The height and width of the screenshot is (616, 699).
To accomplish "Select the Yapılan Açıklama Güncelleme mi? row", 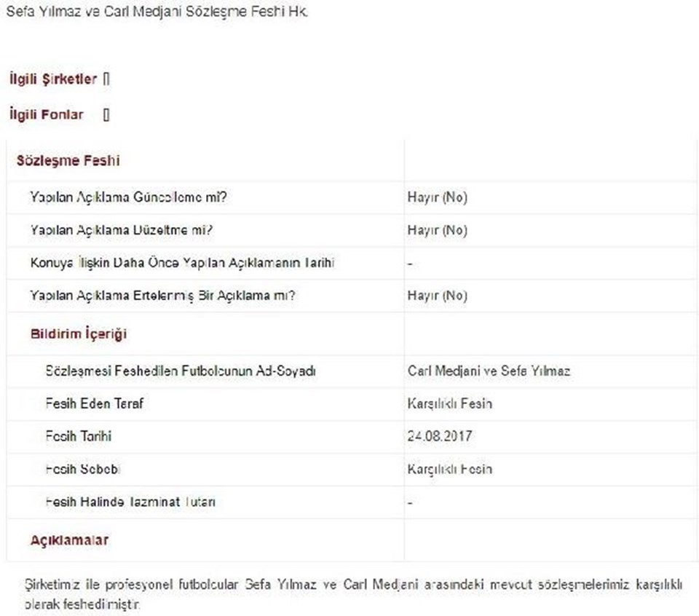I will point(352,197).
